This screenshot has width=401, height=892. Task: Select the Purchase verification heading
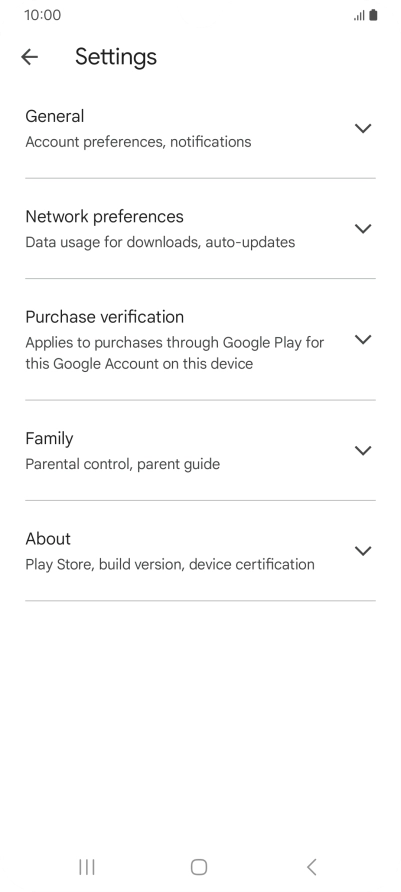105,317
